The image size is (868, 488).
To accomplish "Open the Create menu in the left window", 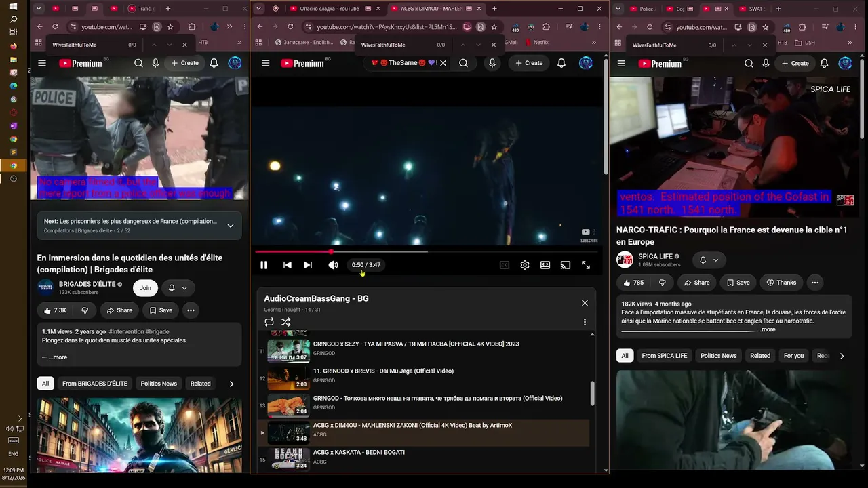I will pos(184,63).
